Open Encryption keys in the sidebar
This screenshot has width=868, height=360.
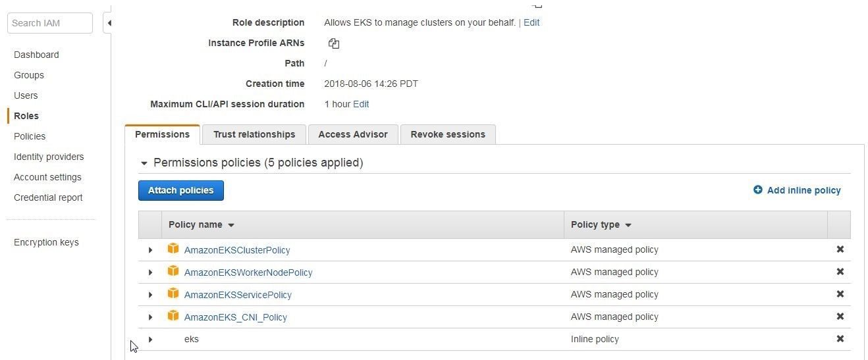[46, 242]
